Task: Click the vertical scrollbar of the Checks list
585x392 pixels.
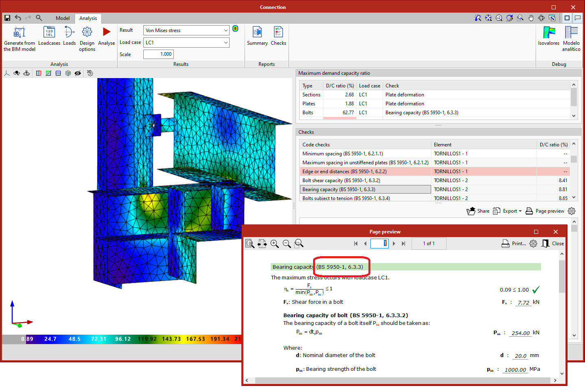Action: click(x=574, y=171)
